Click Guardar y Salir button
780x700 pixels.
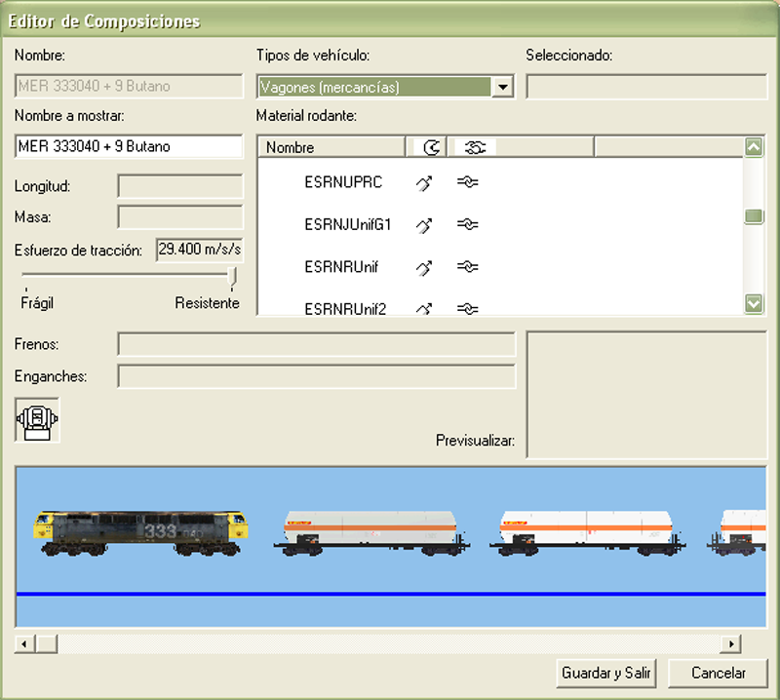[x=606, y=673]
